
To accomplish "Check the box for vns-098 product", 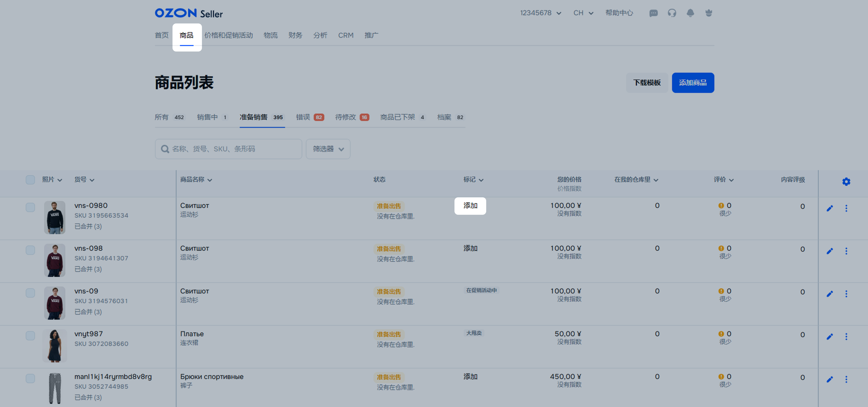I will click(x=30, y=250).
